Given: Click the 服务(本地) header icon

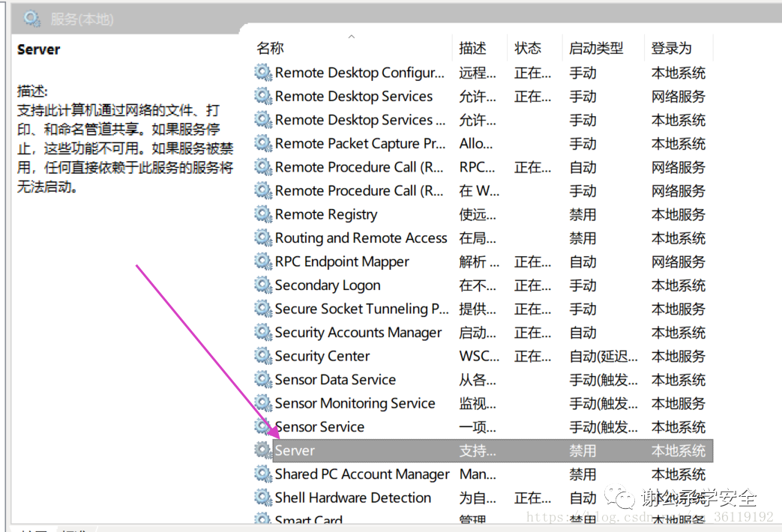Looking at the screenshot, I should tap(32, 19).
